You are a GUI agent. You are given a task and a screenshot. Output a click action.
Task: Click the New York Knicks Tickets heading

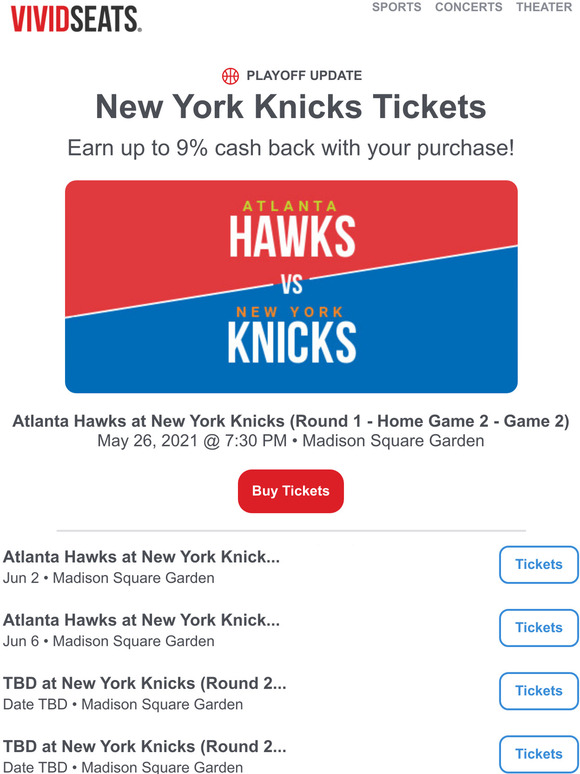[291, 106]
